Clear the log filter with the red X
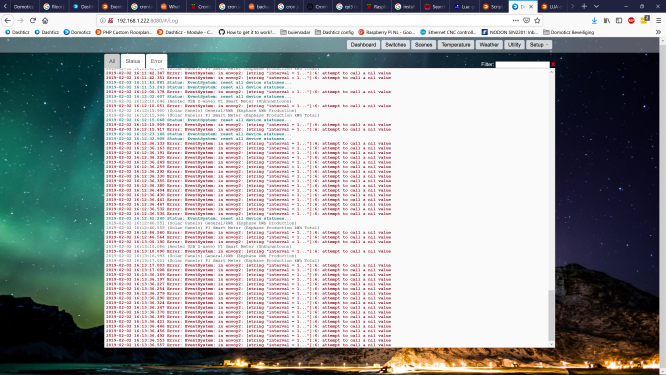Image resolution: width=666 pixels, height=375 pixels. pos(553,64)
